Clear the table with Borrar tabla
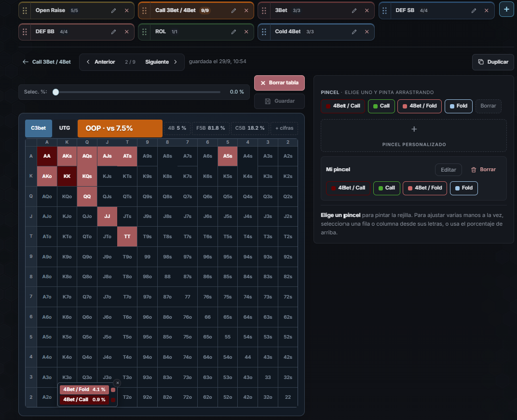This screenshot has width=517, height=420. point(279,83)
